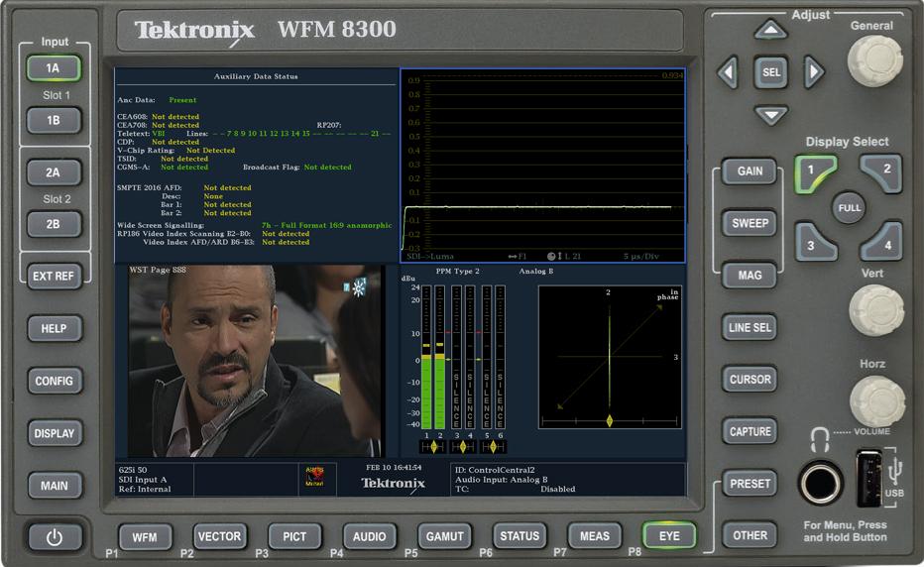Click the MAIN button
This screenshot has height=567, width=924.
point(53,486)
